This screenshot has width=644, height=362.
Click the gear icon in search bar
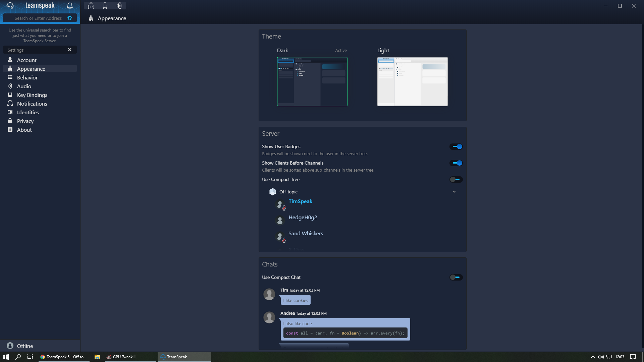click(70, 18)
